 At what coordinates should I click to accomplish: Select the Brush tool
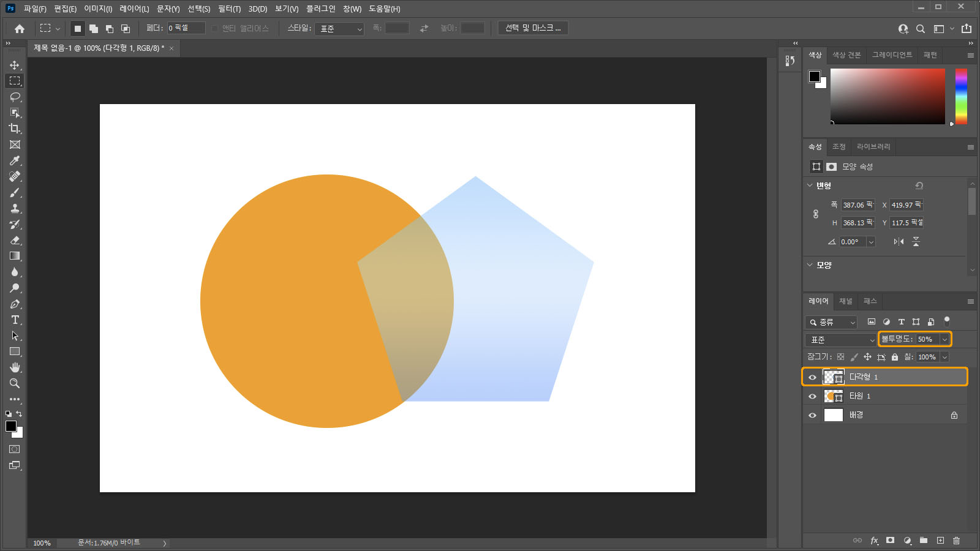coord(15,192)
